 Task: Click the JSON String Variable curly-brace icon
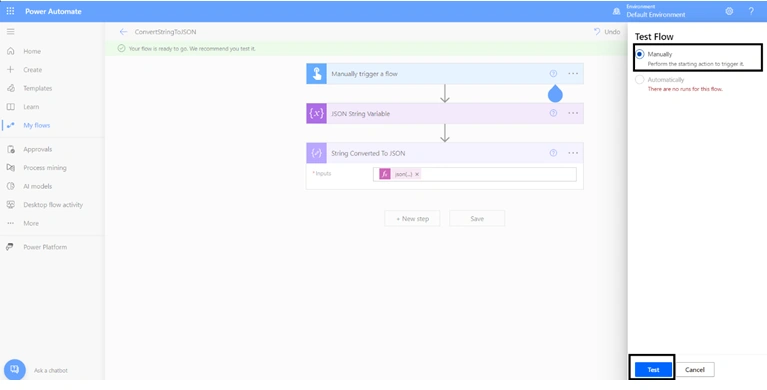coord(316,114)
